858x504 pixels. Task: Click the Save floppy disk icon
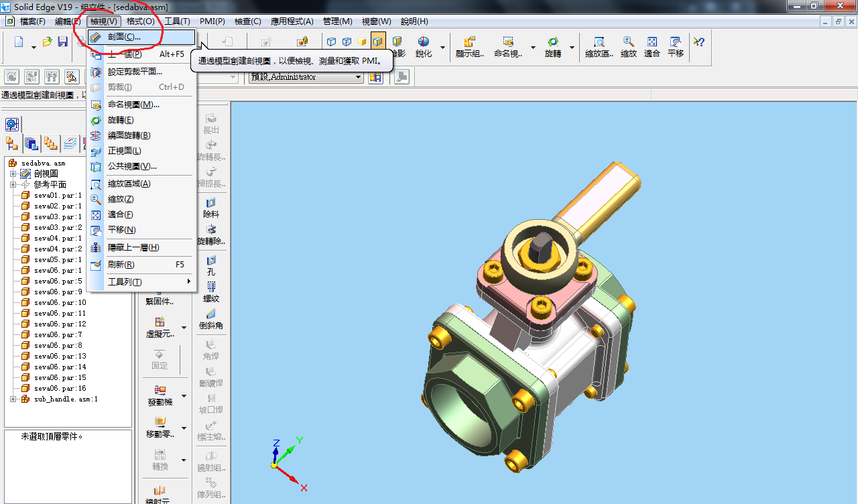[62, 42]
